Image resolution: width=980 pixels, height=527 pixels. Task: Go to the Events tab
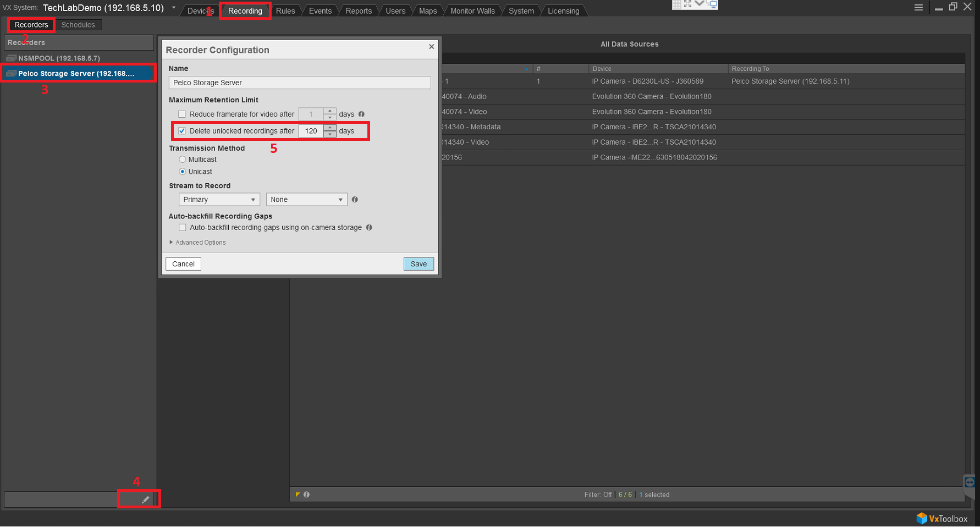(x=320, y=11)
